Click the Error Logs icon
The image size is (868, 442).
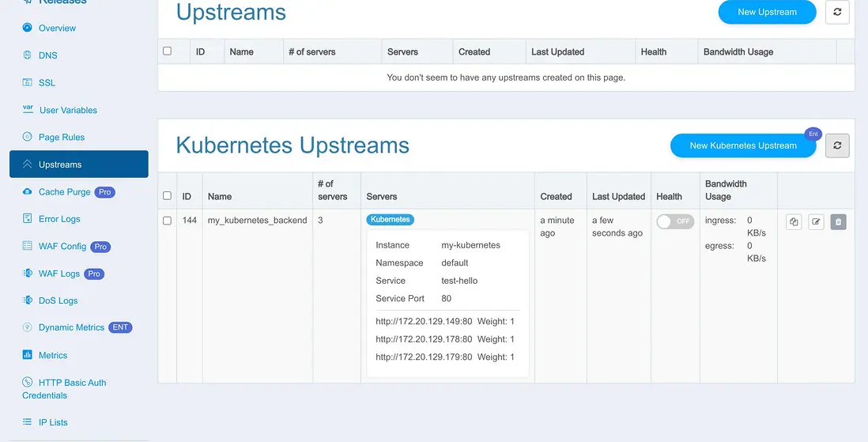[27, 218]
